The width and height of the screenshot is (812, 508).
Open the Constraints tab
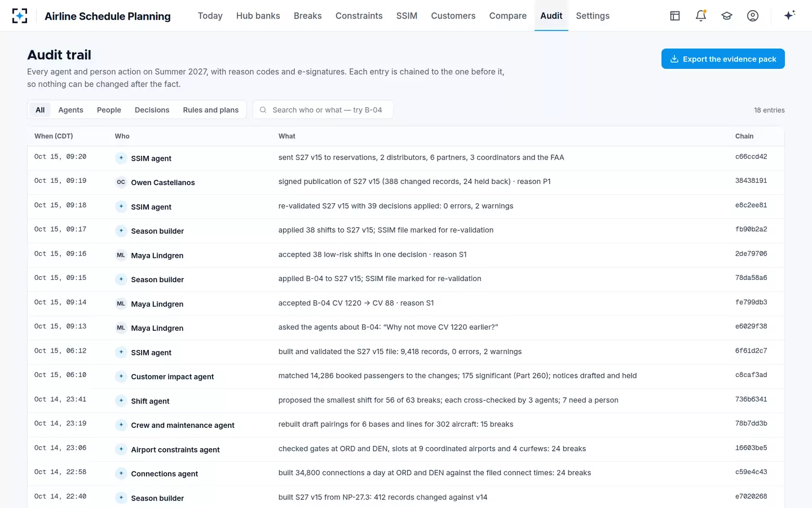[359, 16]
